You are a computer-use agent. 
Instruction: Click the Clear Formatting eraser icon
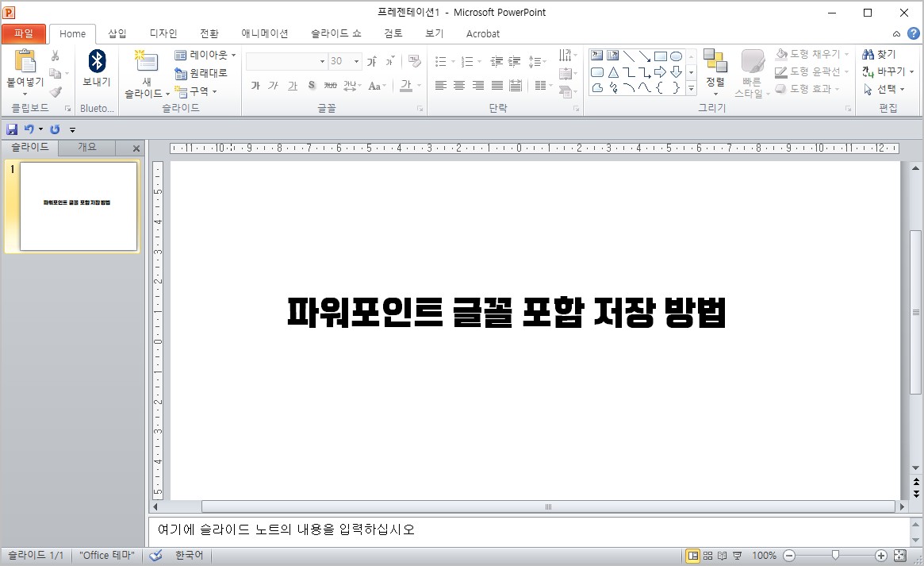(414, 61)
